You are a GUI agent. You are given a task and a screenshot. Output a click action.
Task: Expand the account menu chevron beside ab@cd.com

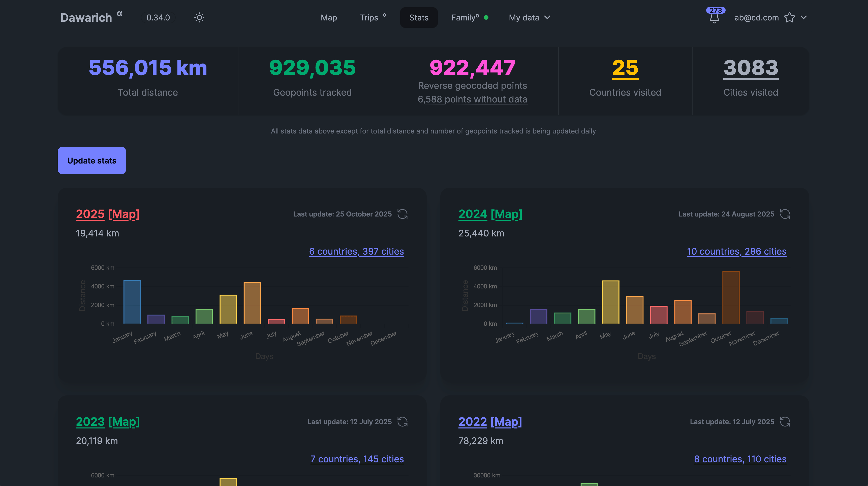804,18
